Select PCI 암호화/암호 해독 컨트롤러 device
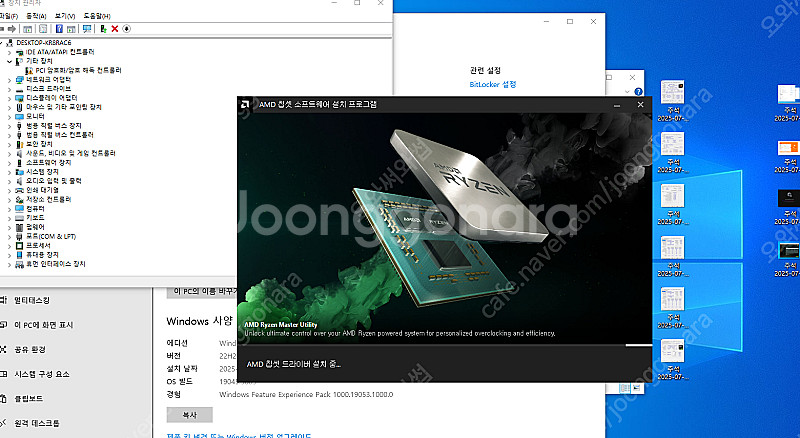Screen dimensions: 800x438 79,70
